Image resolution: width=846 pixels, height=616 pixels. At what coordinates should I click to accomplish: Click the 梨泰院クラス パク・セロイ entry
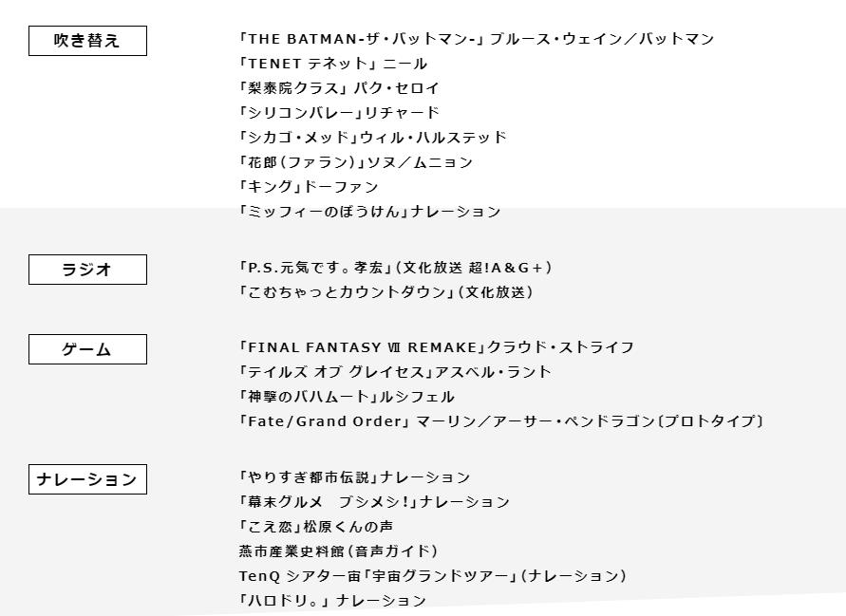pyautogui.click(x=339, y=88)
